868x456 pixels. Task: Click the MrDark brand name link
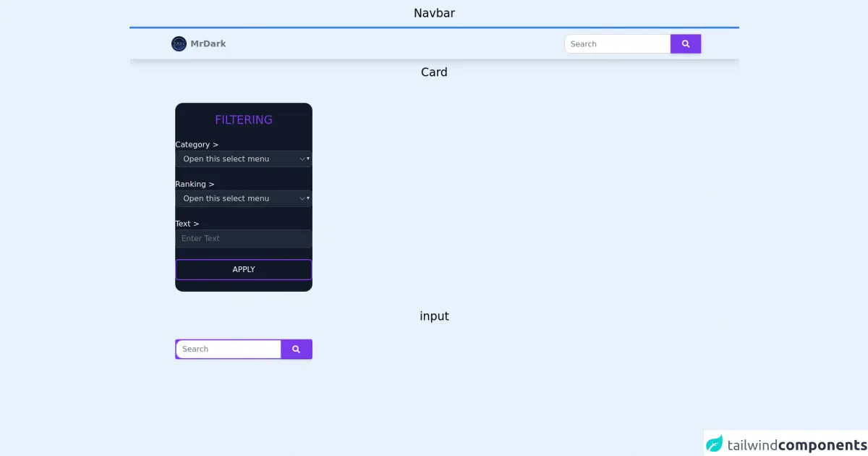(208, 44)
